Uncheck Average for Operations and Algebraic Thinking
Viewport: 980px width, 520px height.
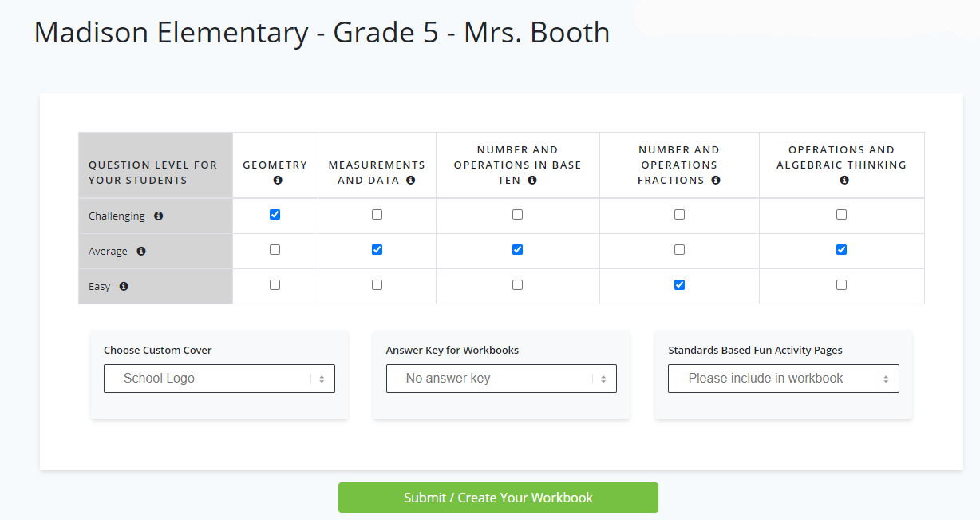click(842, 250)
